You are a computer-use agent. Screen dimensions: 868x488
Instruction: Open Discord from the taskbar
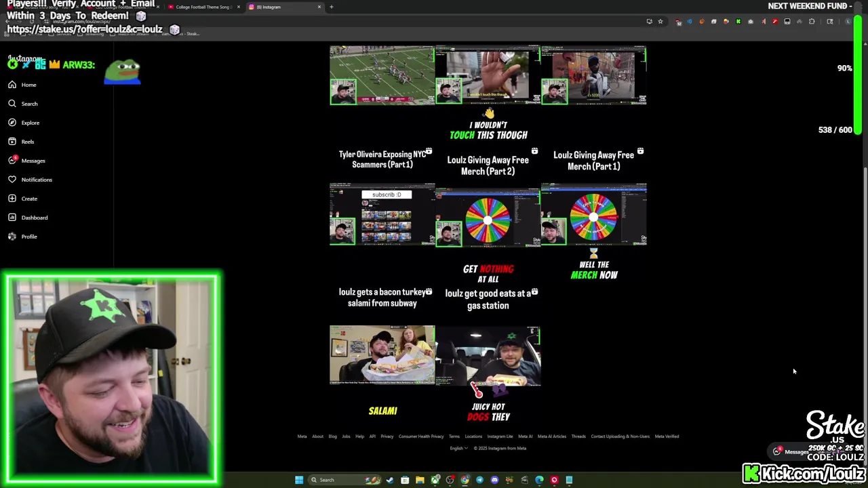[x=494, y=480]
